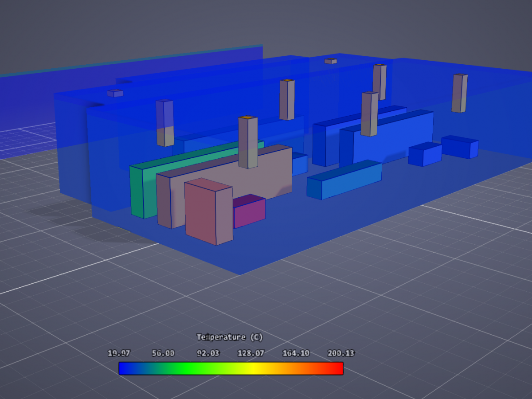The width and height of the screenshot is (532, 399).
Task: Select the green tall slab on left
Action: click(137, 192)
